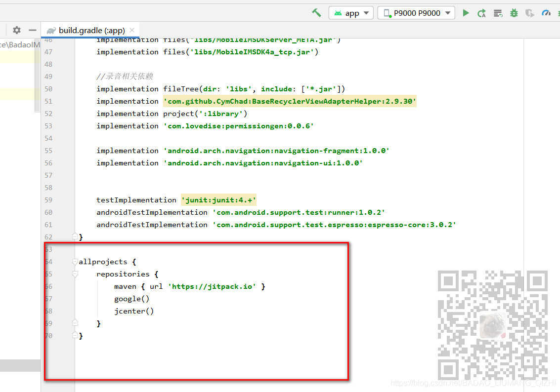Attach debugger to Android process icon
560x392 pixels.
529,12
